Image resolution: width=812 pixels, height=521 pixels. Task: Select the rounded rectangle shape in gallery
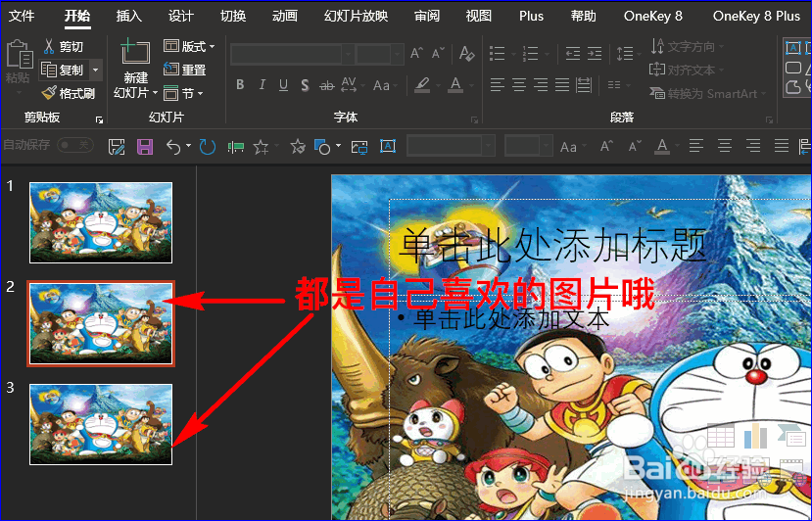pos(792,68)
